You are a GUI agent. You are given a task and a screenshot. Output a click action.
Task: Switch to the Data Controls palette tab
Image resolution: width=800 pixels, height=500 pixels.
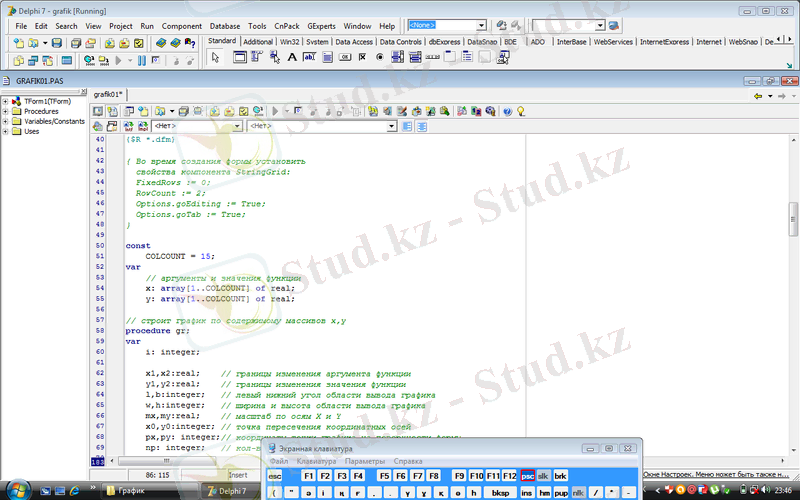tap(393, 43)
